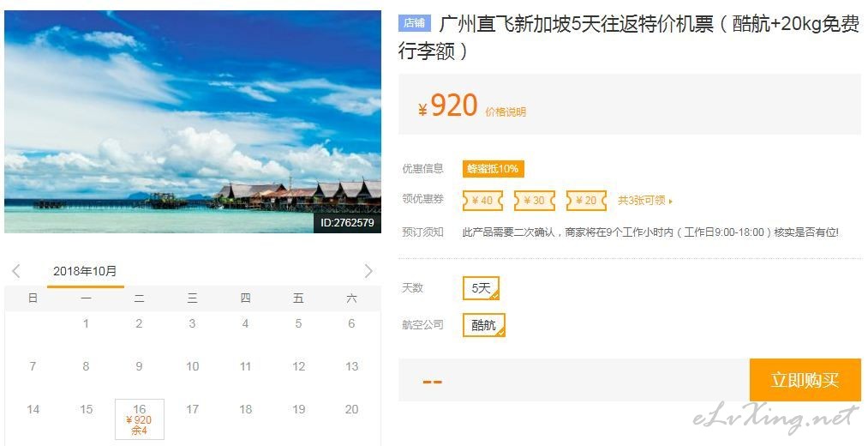The width and height of the screenshot is (868, 446).
Task: Claim the ¥40 coupon
Action: (482, 201)
